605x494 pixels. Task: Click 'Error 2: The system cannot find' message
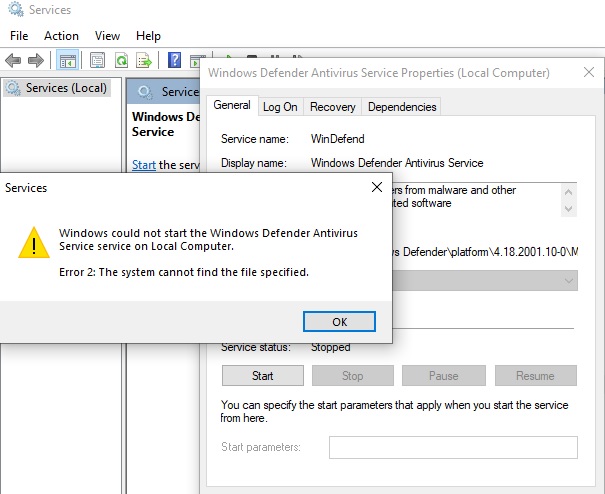[184, 272]
